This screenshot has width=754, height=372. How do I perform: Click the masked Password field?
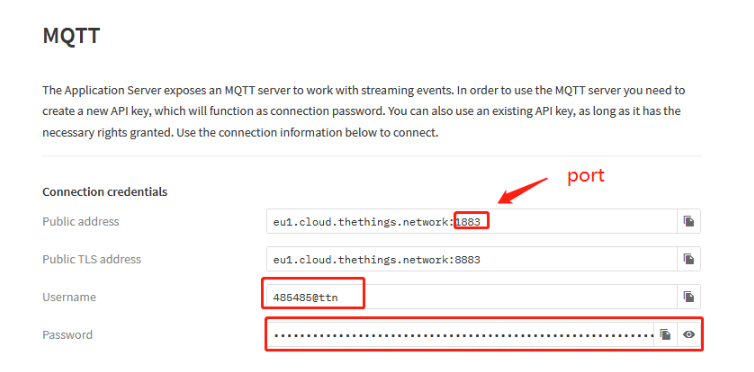[x=460, y=334]
